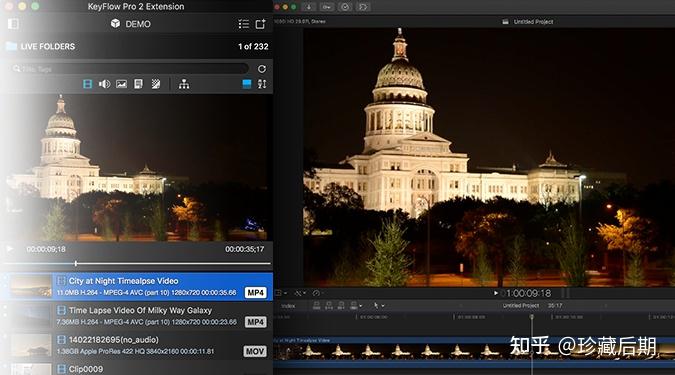Open the enhancement wand dropdown
Viewport: 675px width, 375px height.
[300, 293]
